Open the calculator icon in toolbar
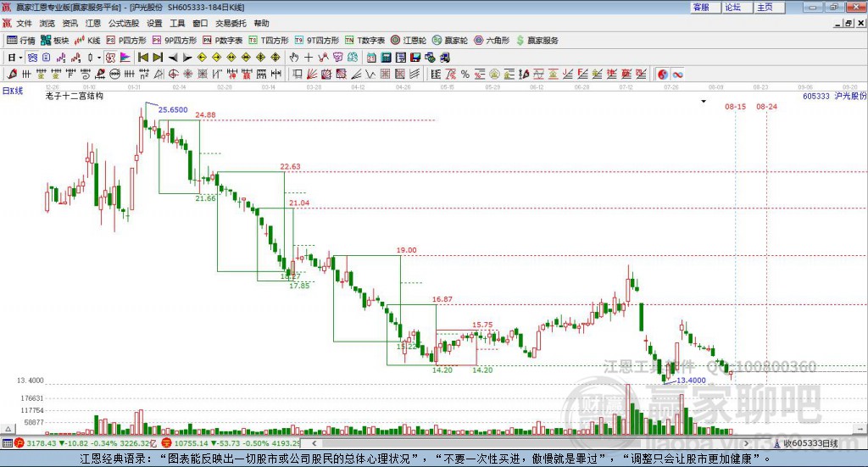The image size is (868, 467). point(386,58)
